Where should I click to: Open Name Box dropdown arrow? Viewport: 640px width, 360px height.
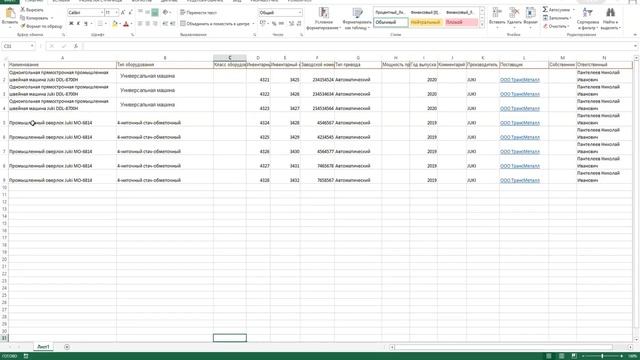[32, 46]
